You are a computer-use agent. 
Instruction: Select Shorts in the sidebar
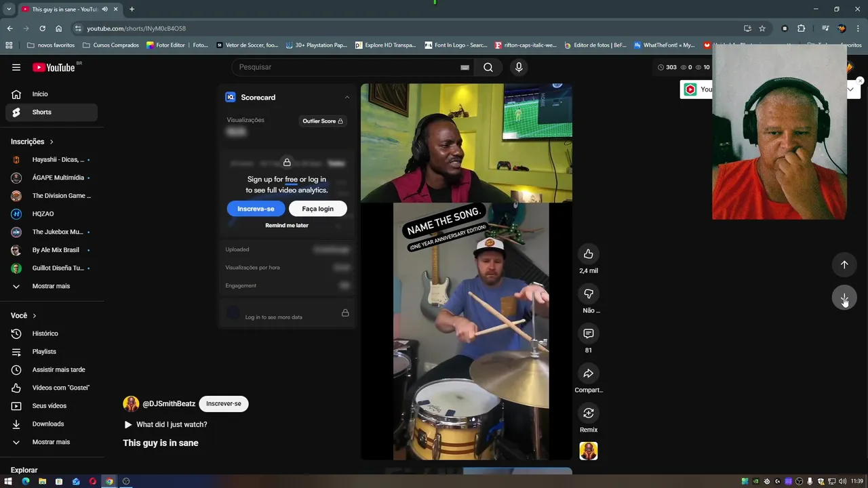click(x=52, y=113)
